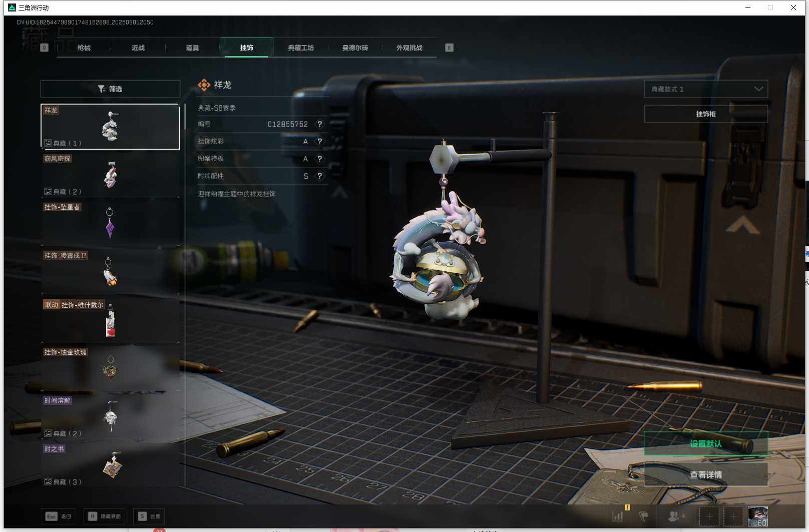Open the bar chart stats icon
809x532 pixels.
tap(618, 516)
